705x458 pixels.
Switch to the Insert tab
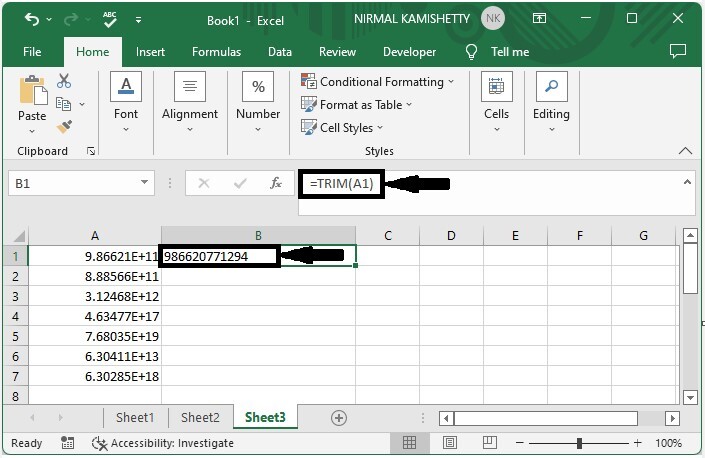coord(150,52)
